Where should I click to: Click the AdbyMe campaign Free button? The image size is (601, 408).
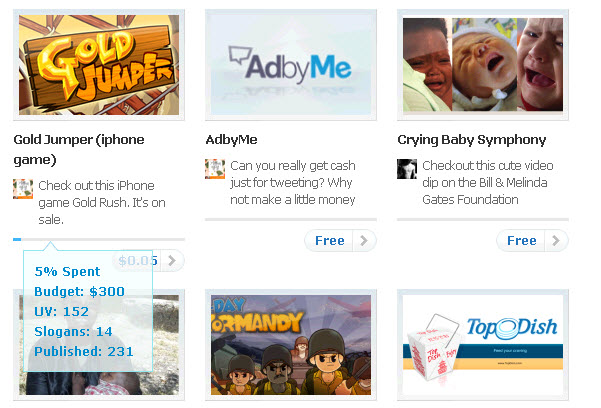click(x=329, y=241)
